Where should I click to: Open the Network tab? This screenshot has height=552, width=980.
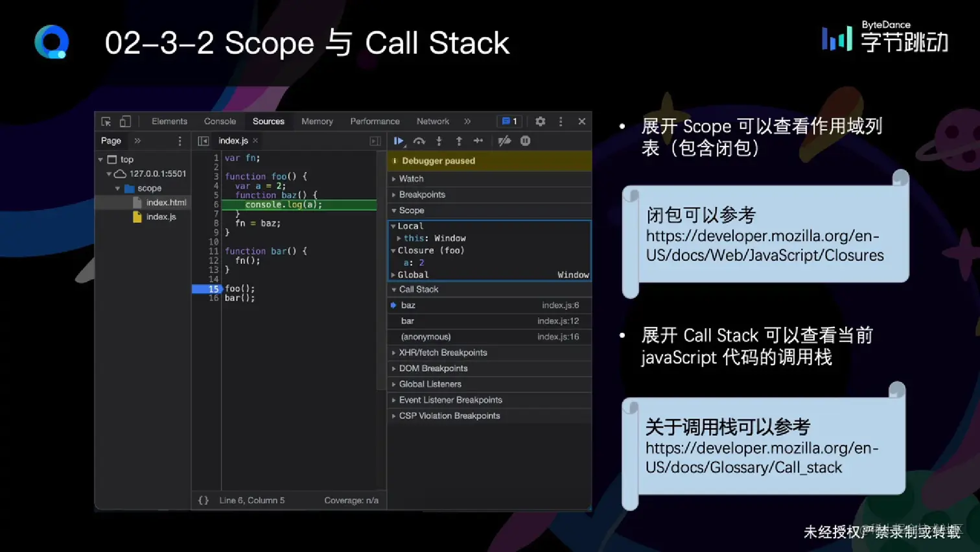pos(433,121)
